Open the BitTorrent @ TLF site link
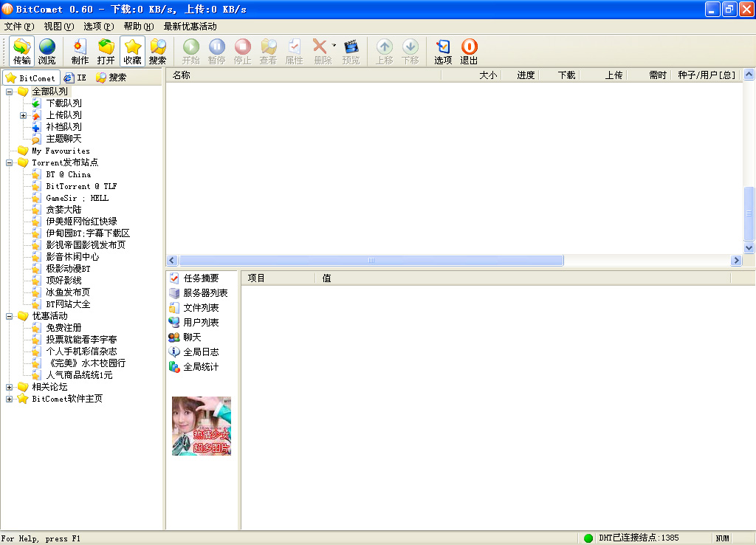The width and height of the screenshot is (756, 545). (x=81, y=186)
